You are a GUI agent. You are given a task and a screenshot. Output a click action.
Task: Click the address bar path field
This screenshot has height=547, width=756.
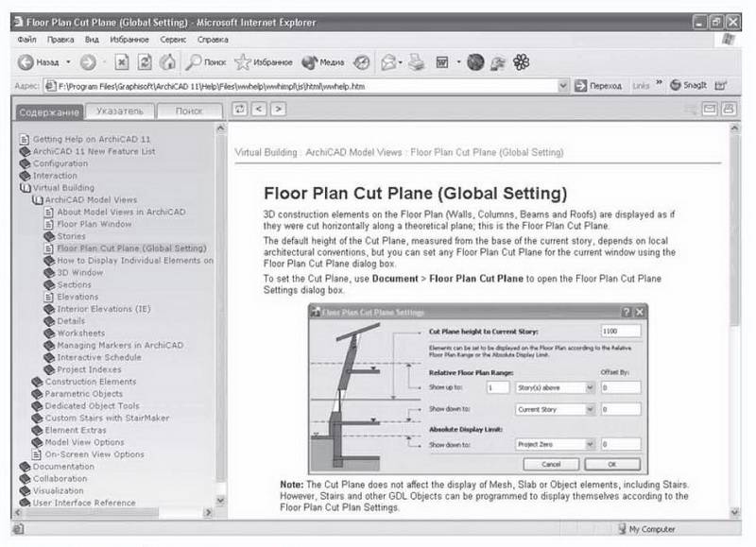tap(302, 86)
